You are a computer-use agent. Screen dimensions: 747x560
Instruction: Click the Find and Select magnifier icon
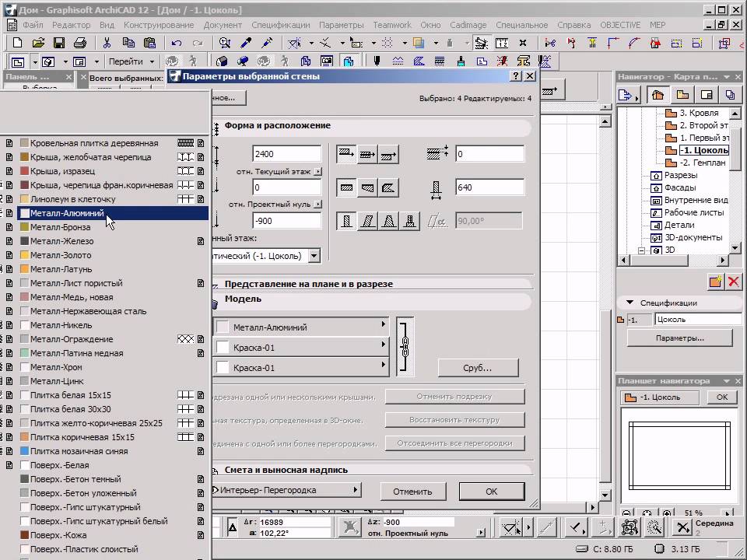click(224, 43)
